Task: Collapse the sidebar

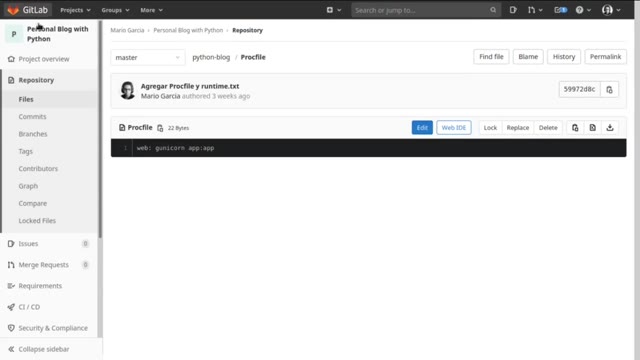Action: (44, 349)
